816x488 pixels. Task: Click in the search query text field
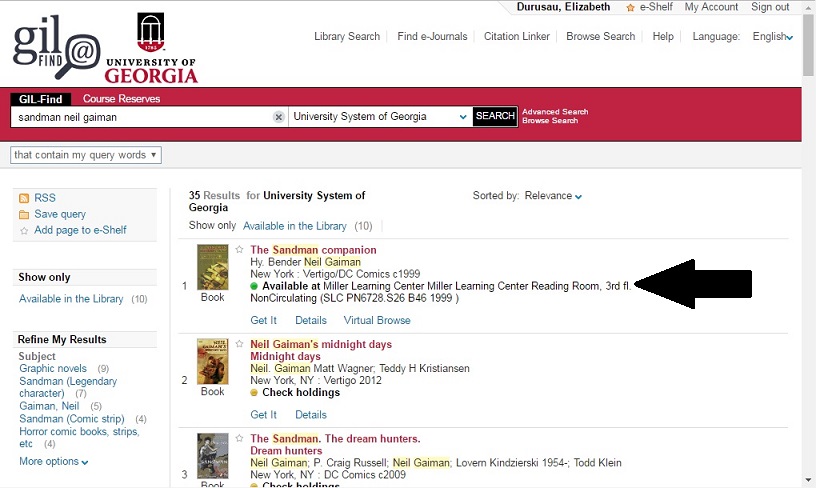pyautogui.click(x=140, y=117)
